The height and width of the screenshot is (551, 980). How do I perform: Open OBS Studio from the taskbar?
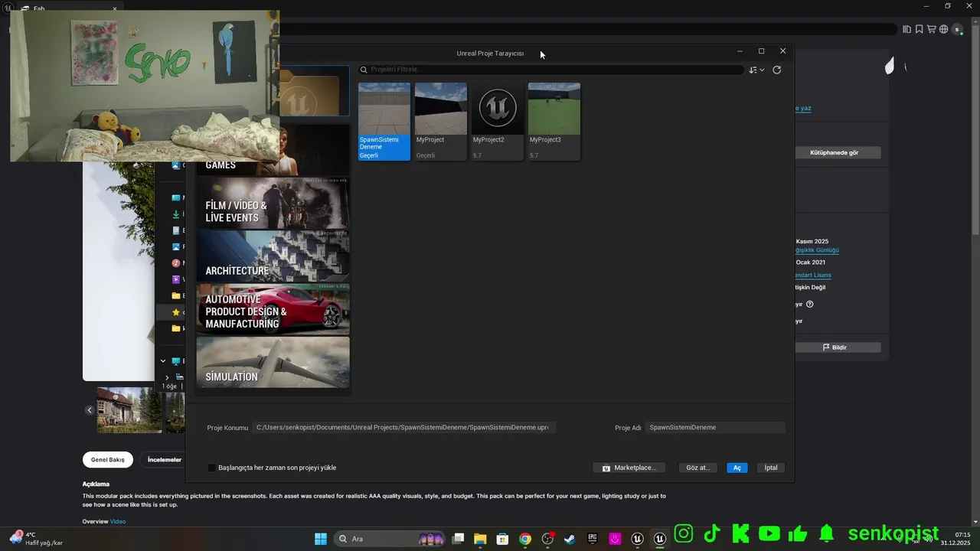tap(547, 539)
